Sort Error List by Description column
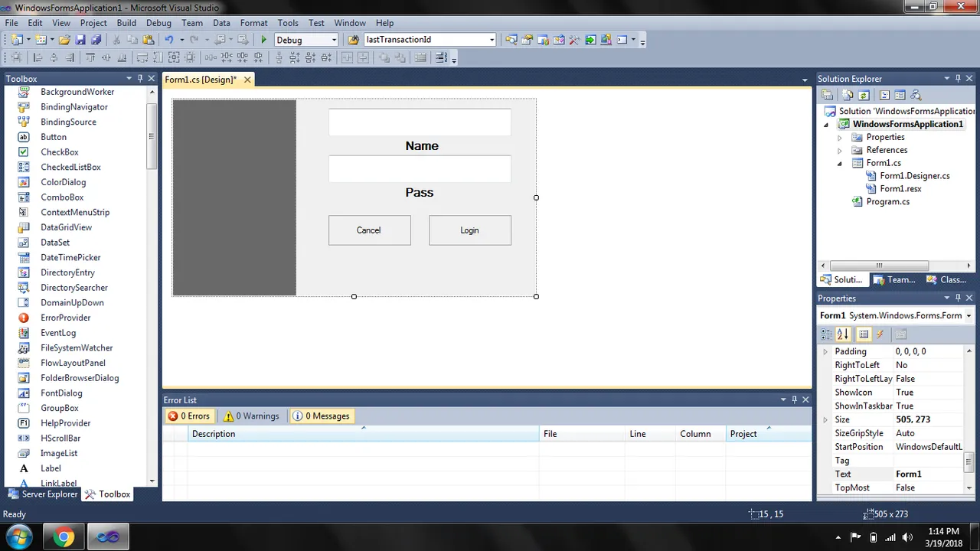The width and height of the screenshot is (980, 551). click(x=364, y=434)
